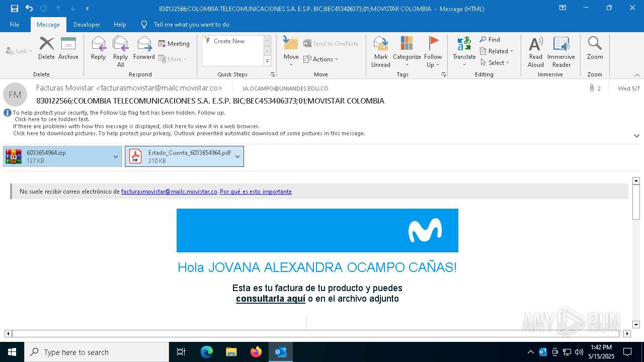Viewport: 644px width, 362px height.
Task: Forward this email
Action: (x=144, y=49)
